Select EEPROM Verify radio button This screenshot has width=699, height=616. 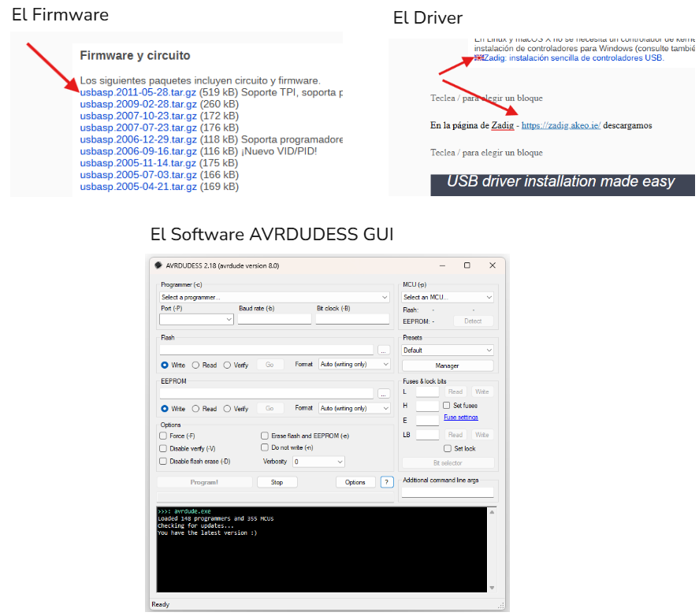point(227,409)
